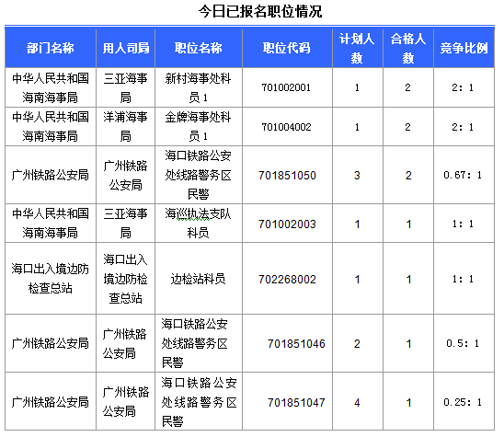Click the 部门名称 column header

coord(51,48)
